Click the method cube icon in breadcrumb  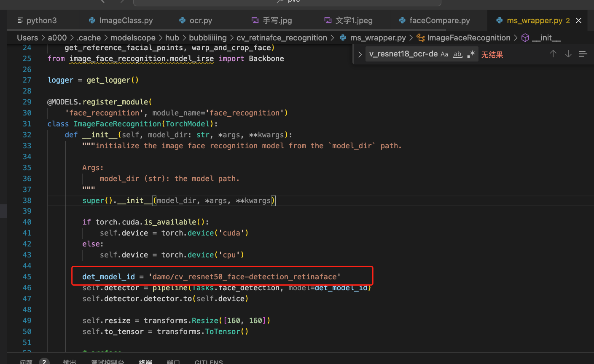525,38
